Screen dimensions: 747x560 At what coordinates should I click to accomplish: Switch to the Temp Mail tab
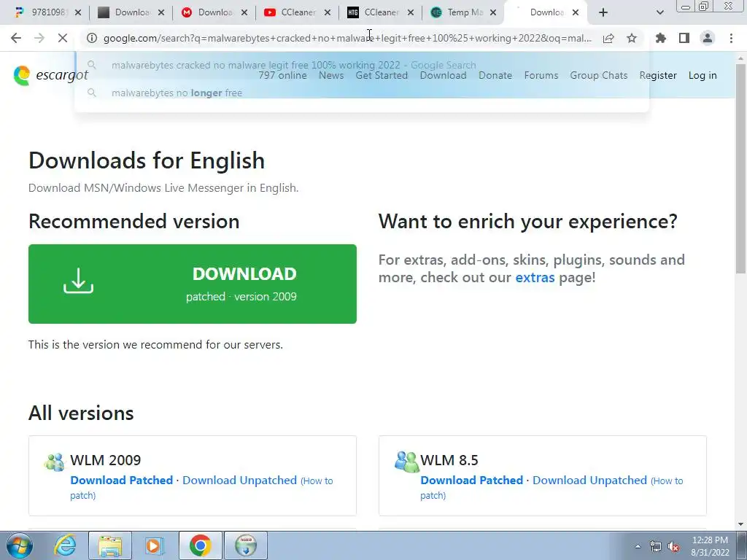coord(463,12)
